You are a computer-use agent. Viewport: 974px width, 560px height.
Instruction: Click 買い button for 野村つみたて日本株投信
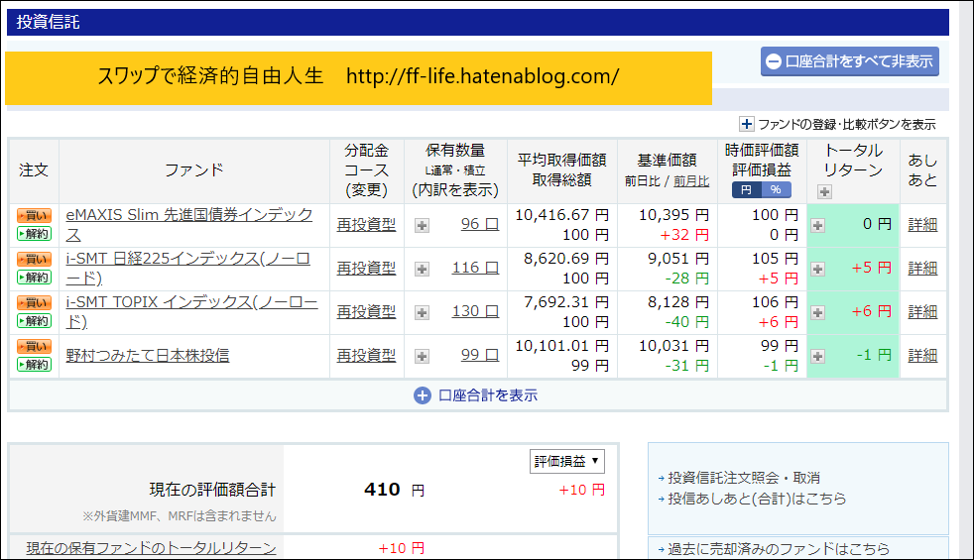coord(34,346)
